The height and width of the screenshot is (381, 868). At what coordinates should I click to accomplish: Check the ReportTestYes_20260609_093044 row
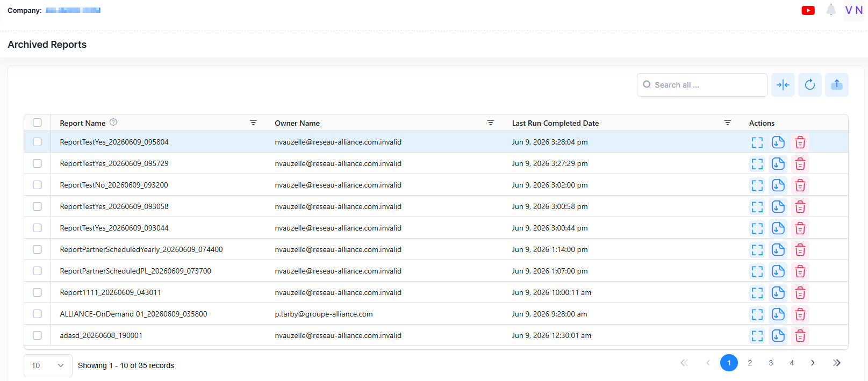[x=37, y=228]
